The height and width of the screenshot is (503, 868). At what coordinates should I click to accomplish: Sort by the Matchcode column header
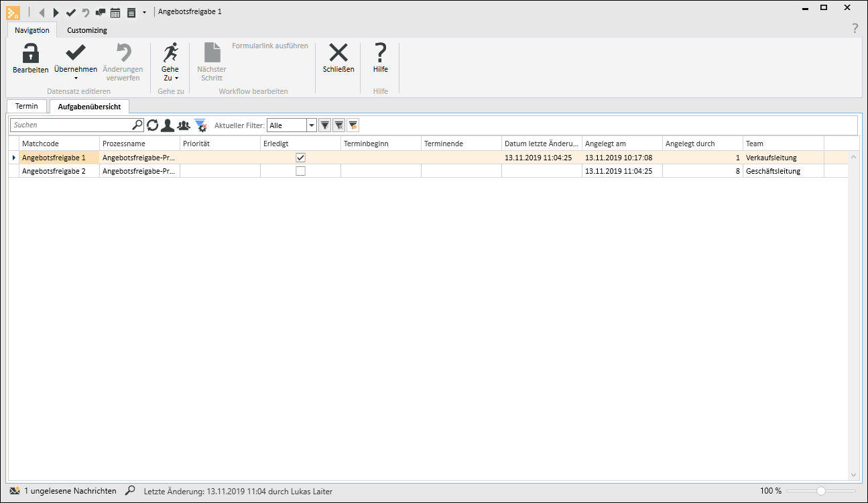click(x=59, y=144)
